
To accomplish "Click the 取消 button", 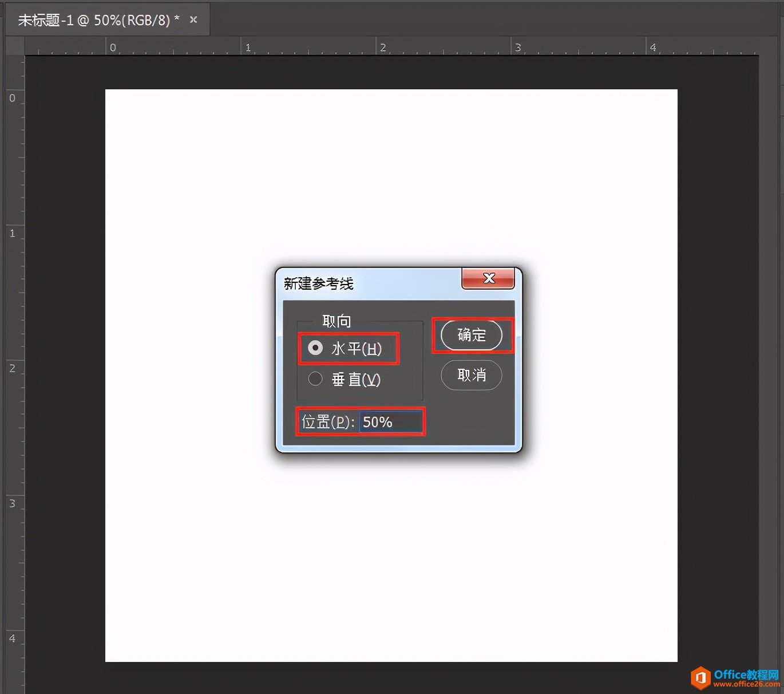I will 472,375.
